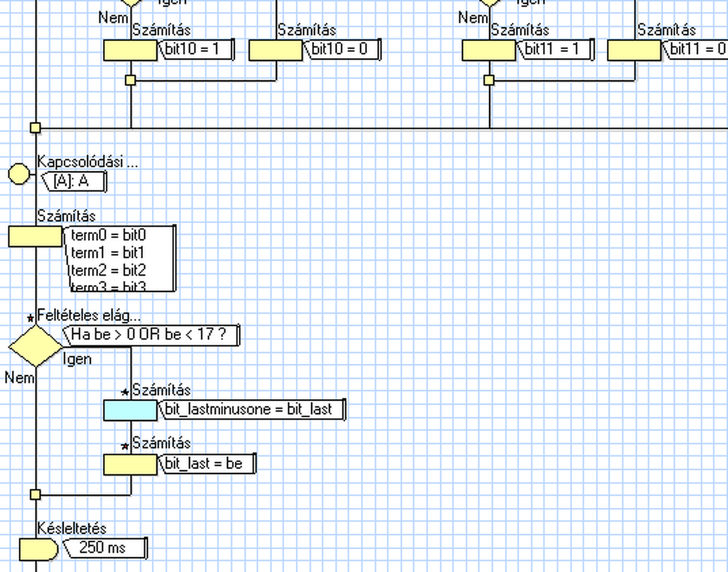The image size is (728, 572).
Task: Click the junction node above the Késleltetés delay
Action: (x=35, y=495)
